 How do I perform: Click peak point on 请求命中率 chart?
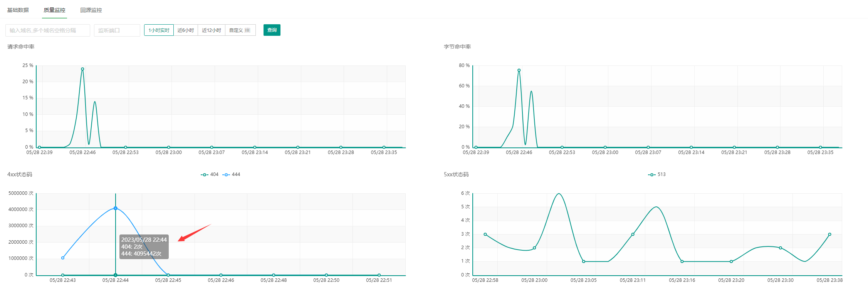(82, 69)
